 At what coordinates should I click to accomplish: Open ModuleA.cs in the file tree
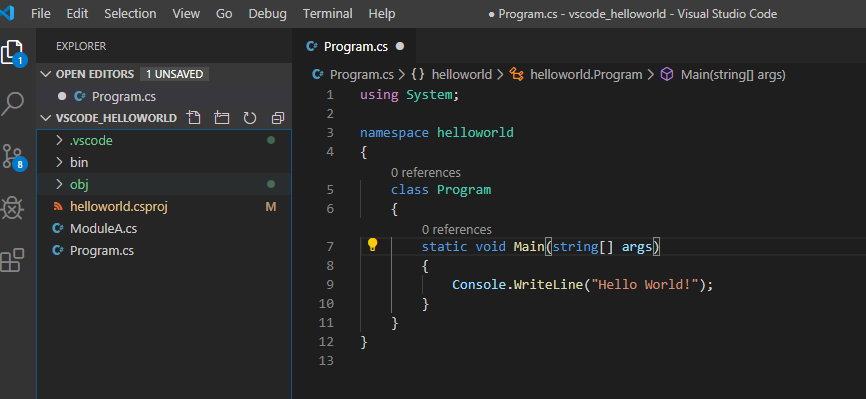point(103,228)
